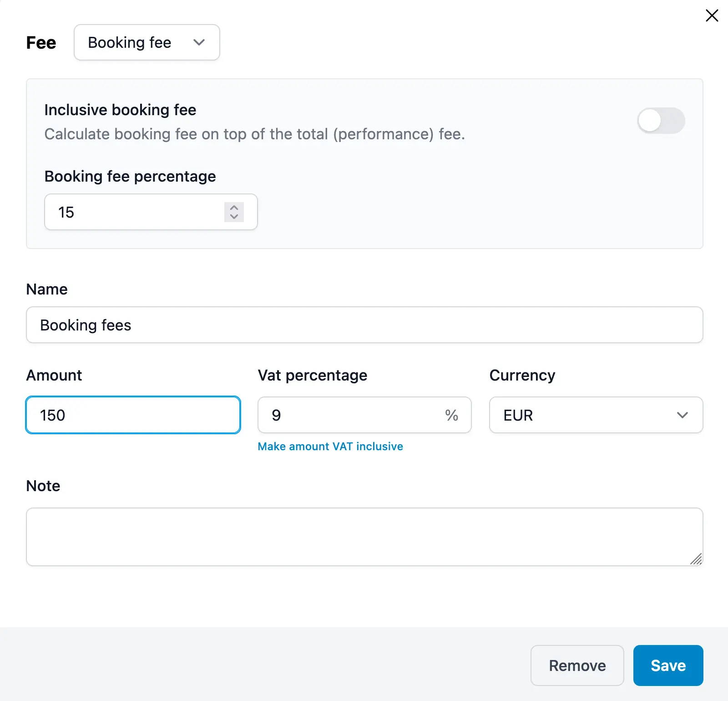The width and height of the screenshot is (728, 701).
Task: Select the Name field containing Booking fees
Action: 364,325
